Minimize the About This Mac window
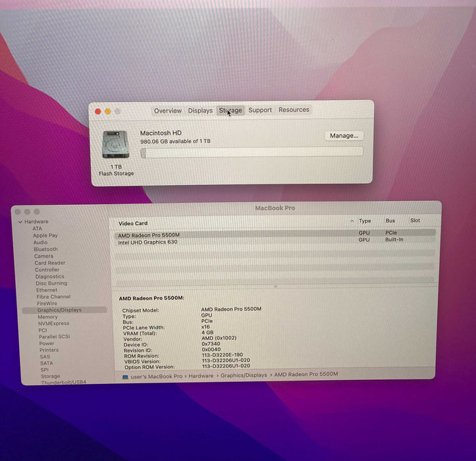The image size is (476, 461). (x=108, y=111)
